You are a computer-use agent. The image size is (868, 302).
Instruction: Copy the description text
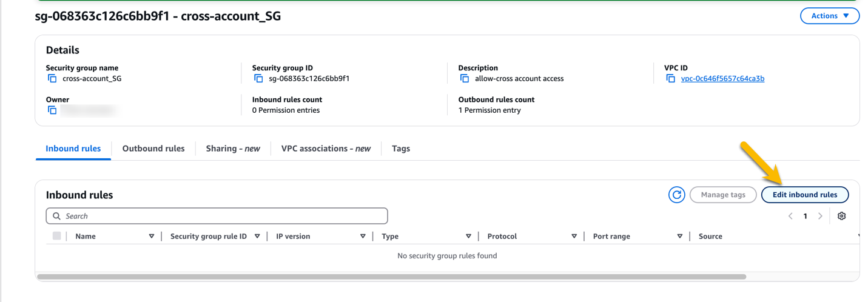coord(465,79)
